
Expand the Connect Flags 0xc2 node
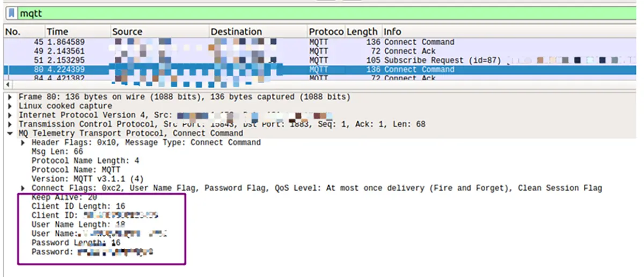coord(23,188)
